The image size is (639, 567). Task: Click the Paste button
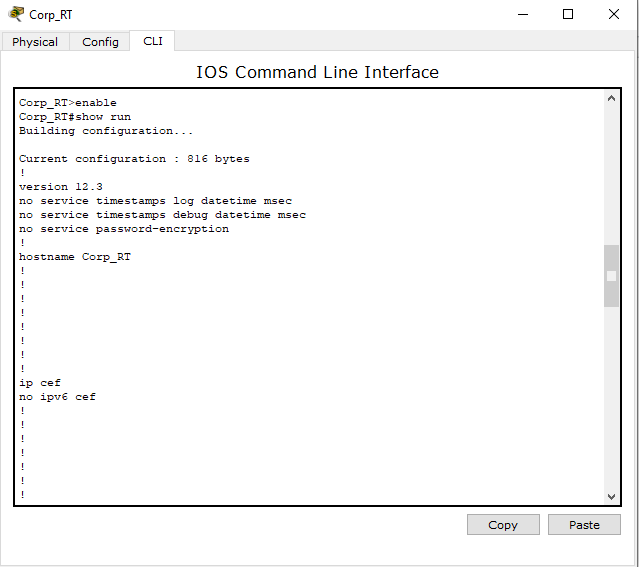coord(584,525)
